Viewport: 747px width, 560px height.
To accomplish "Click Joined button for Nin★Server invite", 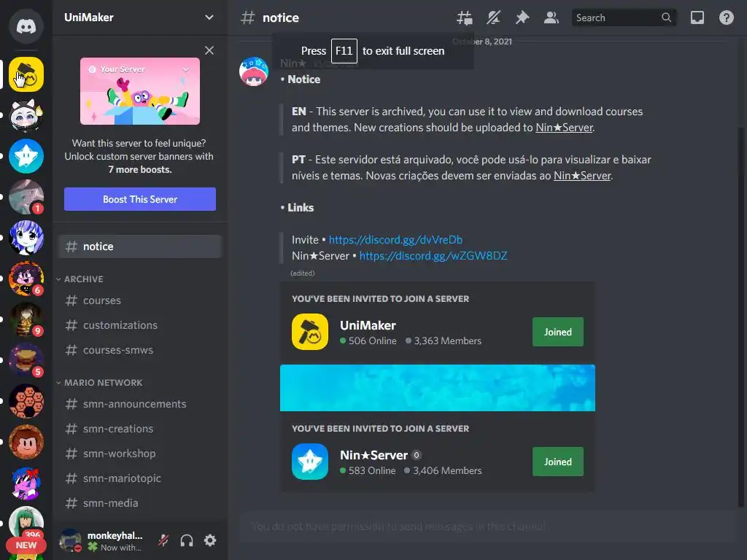I will click(558, 462).
